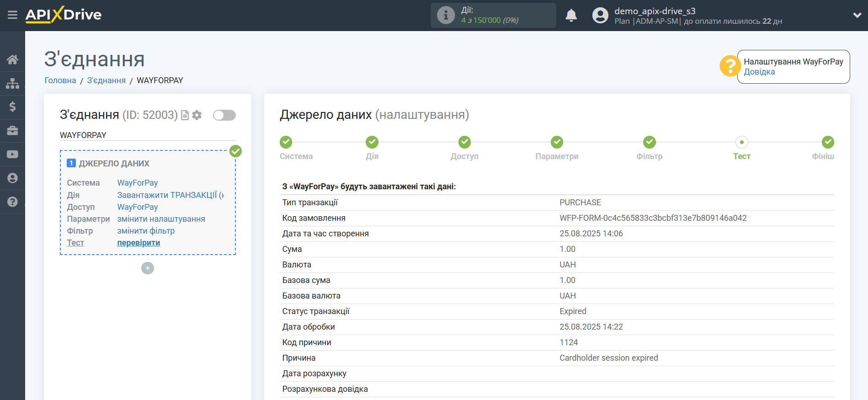Select the Expired status value
868x400 pixels.
(573, 311)
